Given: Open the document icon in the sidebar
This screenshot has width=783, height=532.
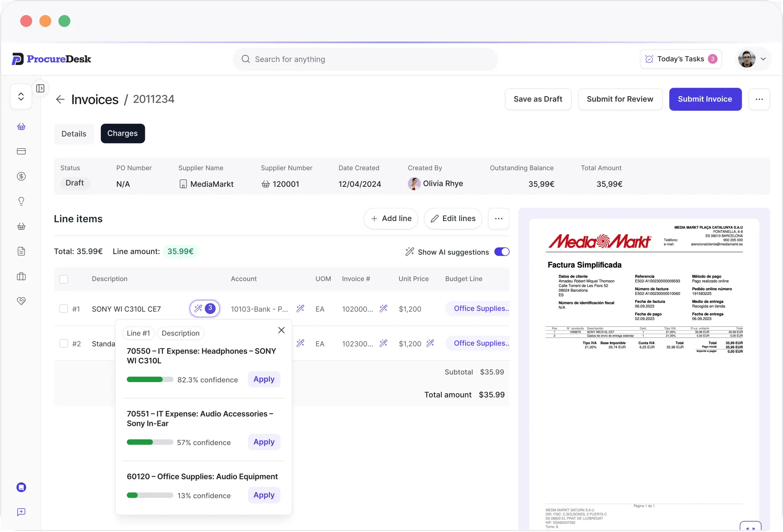Looking at the screenshot, I should coord(22,251).
